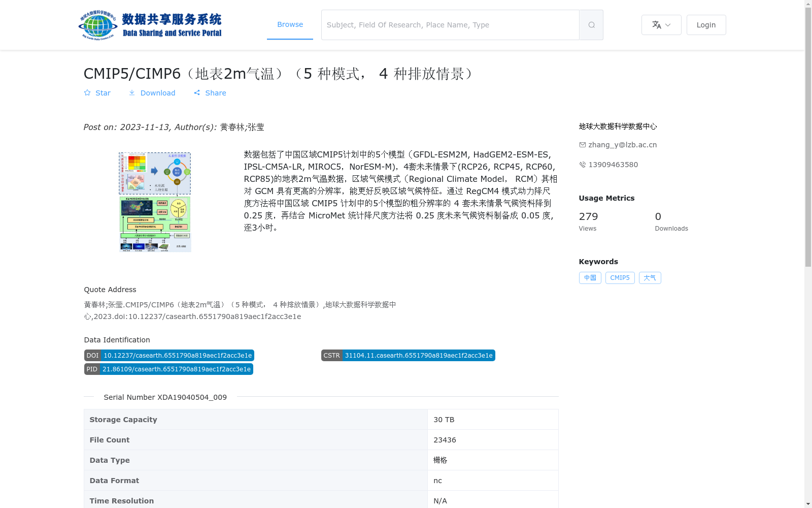Click the PID identifier badge
This screenshot has width=812, height=508.
tap(168, 369)
